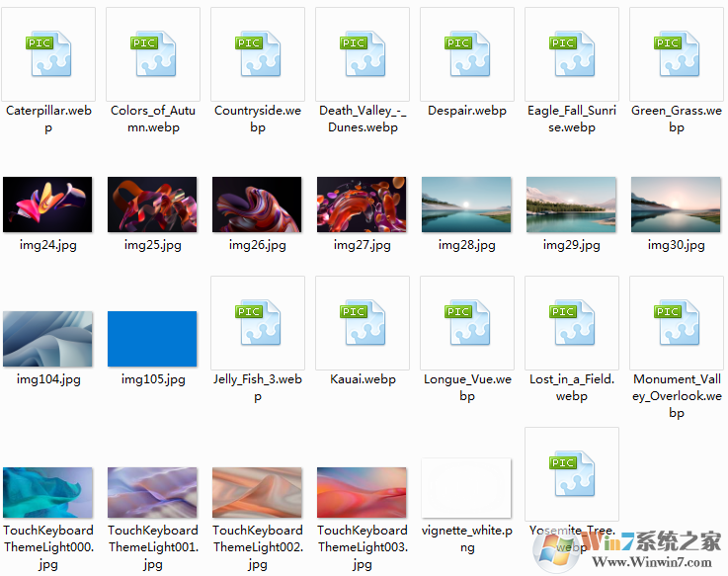Screen dimensions: 728x576
Task: Select the img104.jpg gray wave thumbnail
Action: pos(47,339)
